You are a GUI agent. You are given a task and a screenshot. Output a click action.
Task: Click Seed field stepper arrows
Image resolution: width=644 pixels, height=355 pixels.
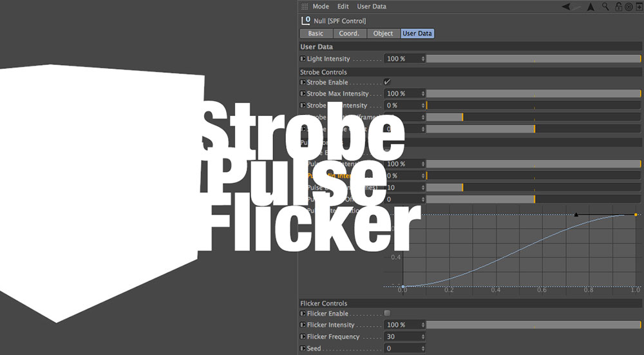422,349
